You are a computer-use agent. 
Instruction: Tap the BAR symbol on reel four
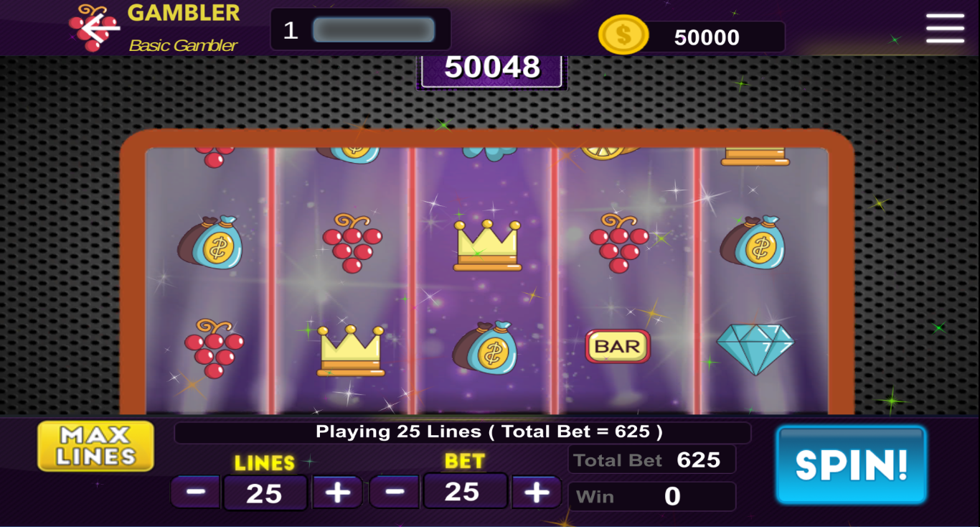tap(618, 347)
